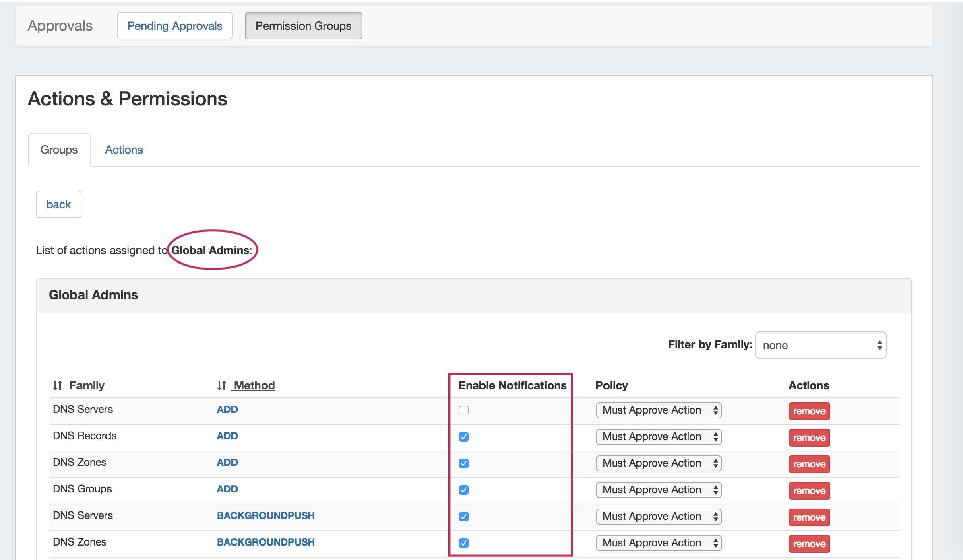
Task: Open policy dropdown for DNS Servers ADD
Action: tap(659, 410)
